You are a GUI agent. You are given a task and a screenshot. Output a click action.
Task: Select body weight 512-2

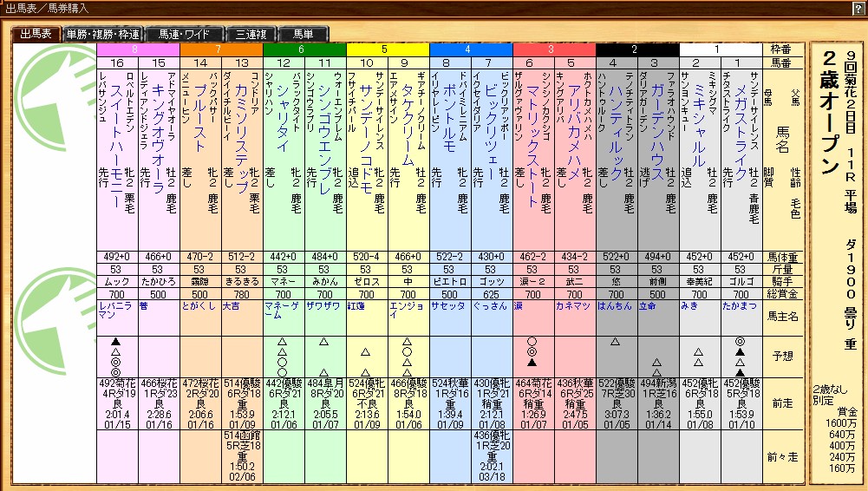coord(242,257)
